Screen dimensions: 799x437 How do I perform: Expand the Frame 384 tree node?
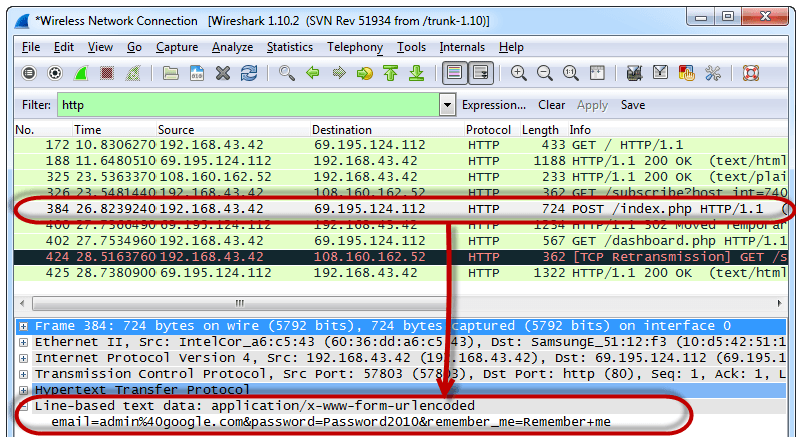(23, 327)
